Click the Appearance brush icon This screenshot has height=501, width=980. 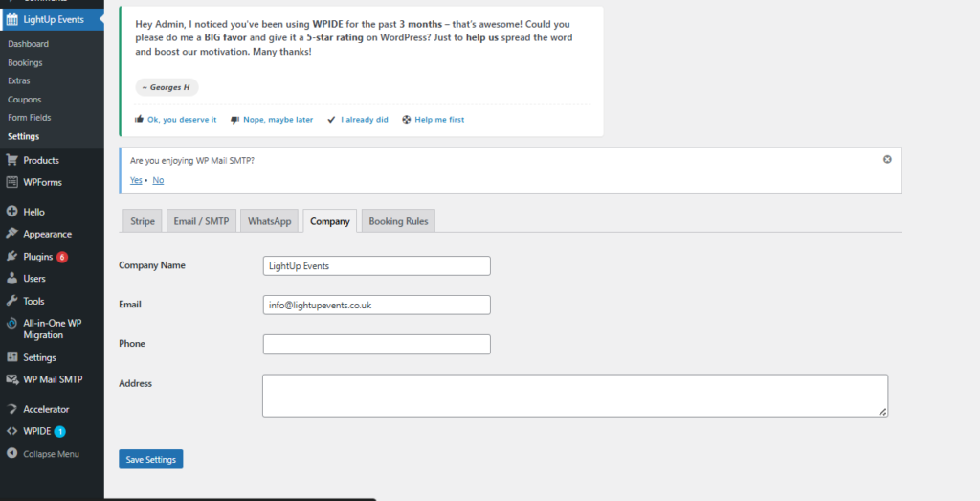pos(11,234)
